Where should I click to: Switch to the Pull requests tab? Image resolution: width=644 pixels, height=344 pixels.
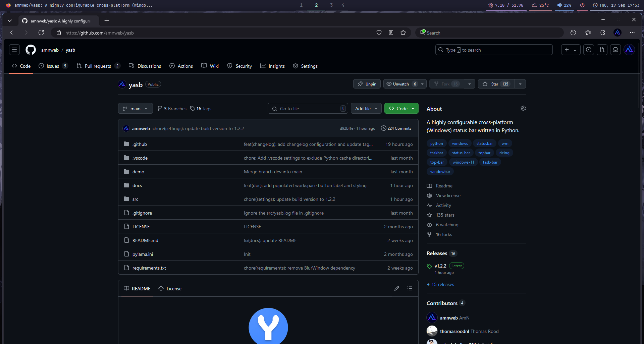pos(98,66)
